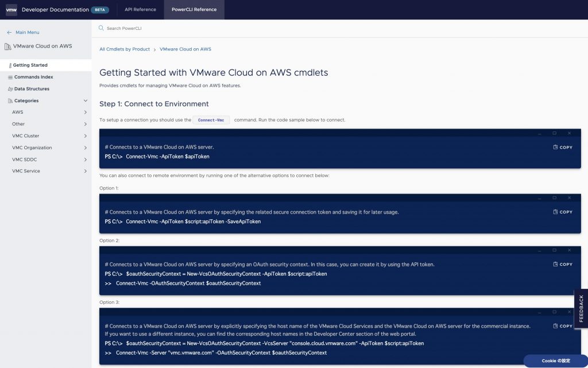The width and height of the screenshot is (588, 368).
Task: Click the VMware Cloud on AWS book icon
Action: (x=7, y=47)
